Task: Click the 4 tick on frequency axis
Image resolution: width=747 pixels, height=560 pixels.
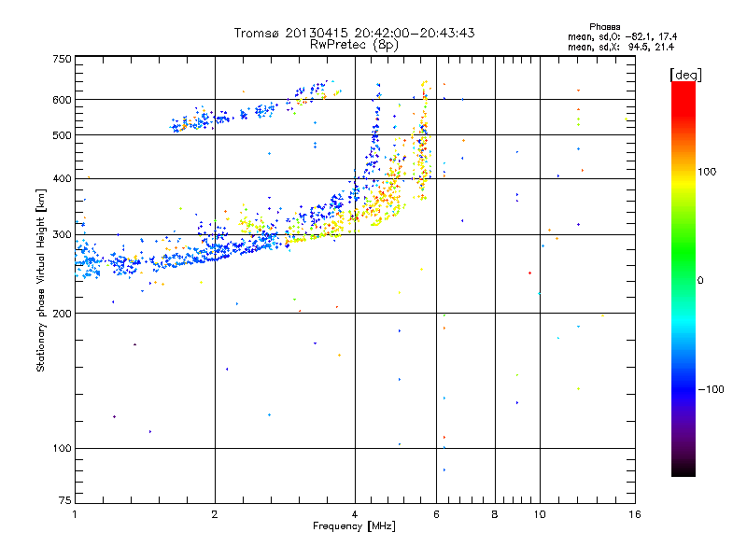Action: [x=355, y=514]
